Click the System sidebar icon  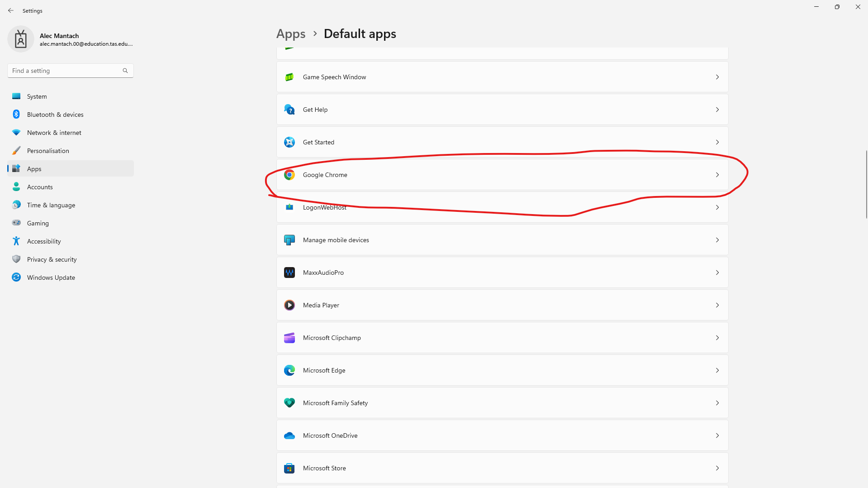pyautogui.click(x=16, y=96)
